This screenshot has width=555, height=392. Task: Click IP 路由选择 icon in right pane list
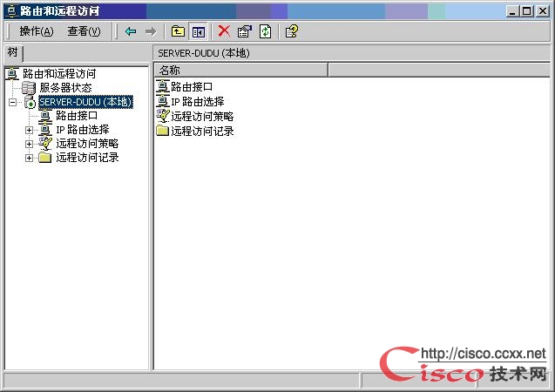click(163, 101)
